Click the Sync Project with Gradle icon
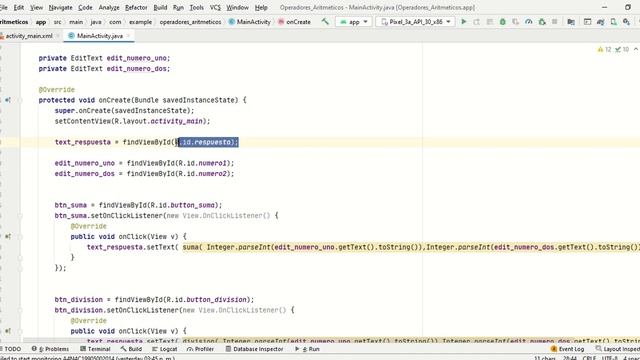This screenshot has width=640, height=360. point(600,22)
